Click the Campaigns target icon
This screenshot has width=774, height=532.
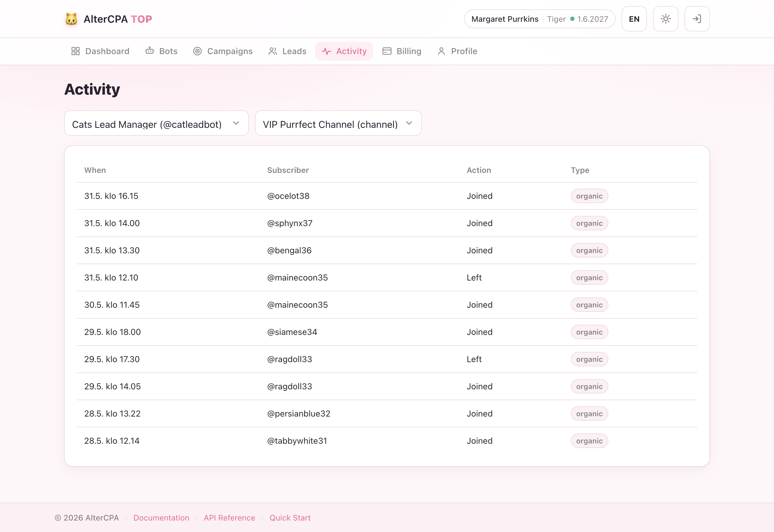[x=197, y=51]
